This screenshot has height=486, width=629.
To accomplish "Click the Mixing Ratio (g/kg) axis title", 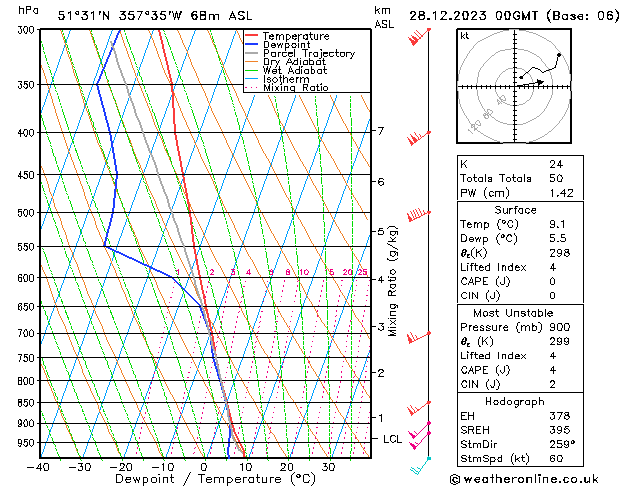I will coord(392,281).
